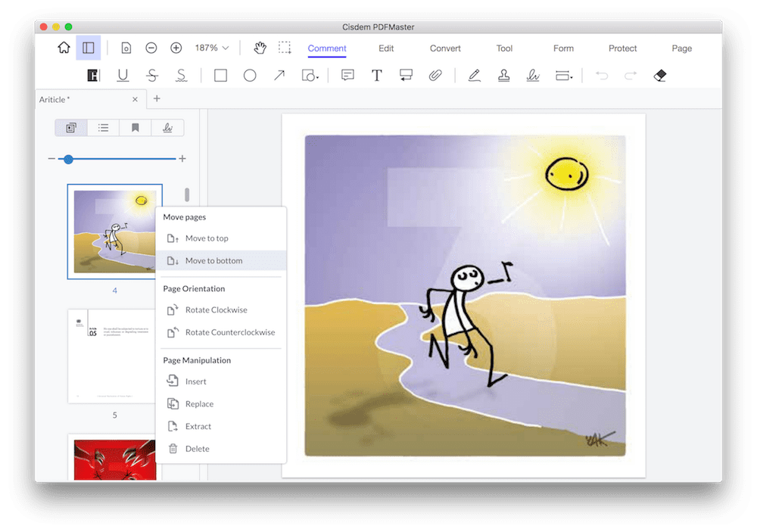
Task: Select the hand pan tool
Action: 260,48
